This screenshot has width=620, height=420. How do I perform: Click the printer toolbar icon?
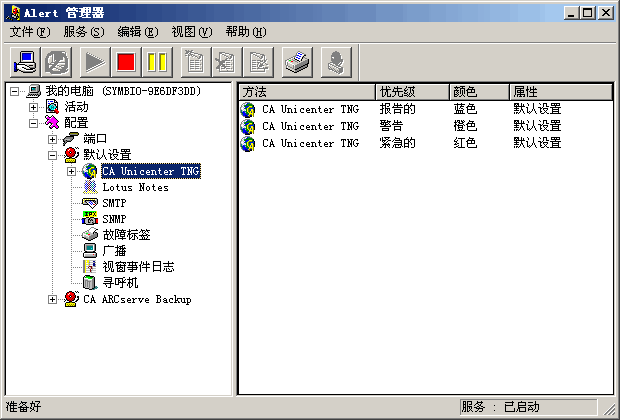tap(297, 62)
